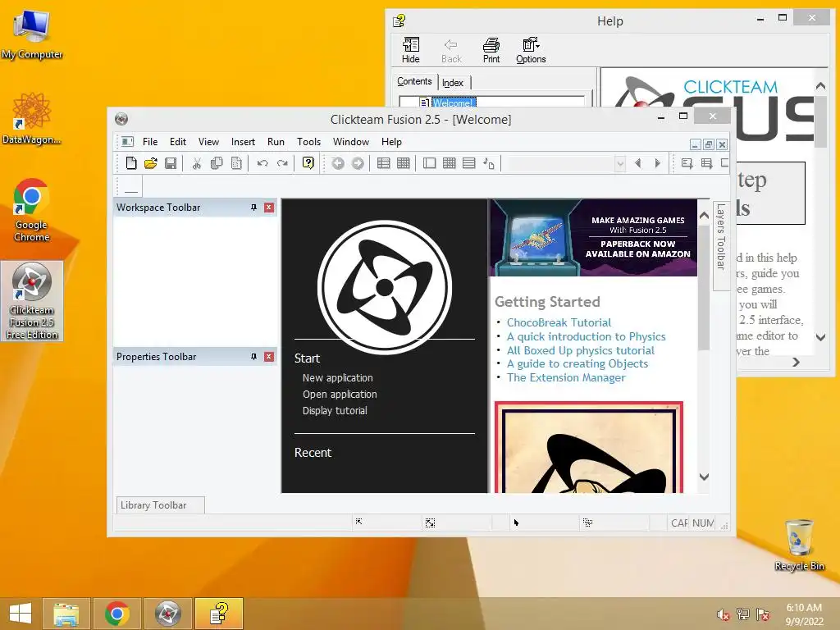Viewport: 840px width, 630px height.
Task: Click the Copy toolbar icon
Action: tap(217, 163)
